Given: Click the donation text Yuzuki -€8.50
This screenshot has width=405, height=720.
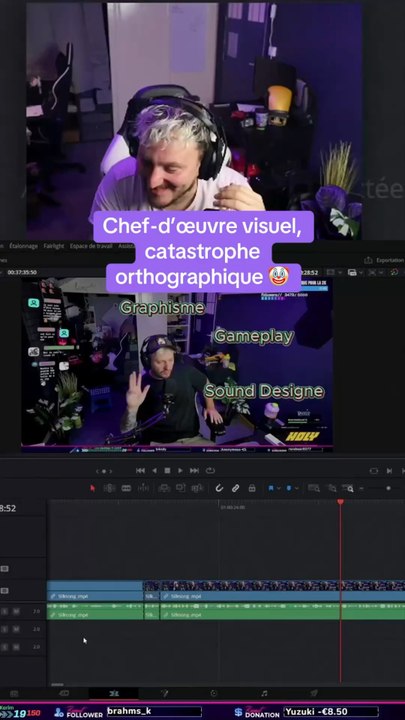Looking at the screenshot, I should point(316,711).
